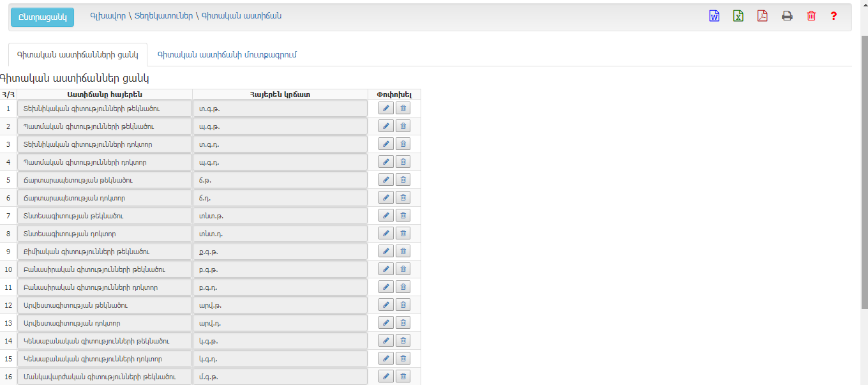Viewport: 868px width, 385px height.
Task: Select Գիտական աստիճանների ցանկ tab
Action: (78, 55)
